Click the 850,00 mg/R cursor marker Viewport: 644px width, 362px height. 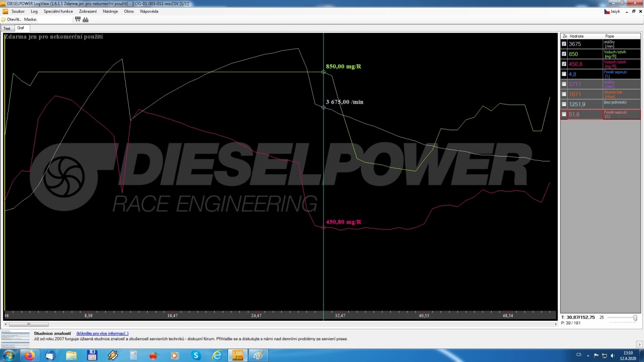pos(323,72)
